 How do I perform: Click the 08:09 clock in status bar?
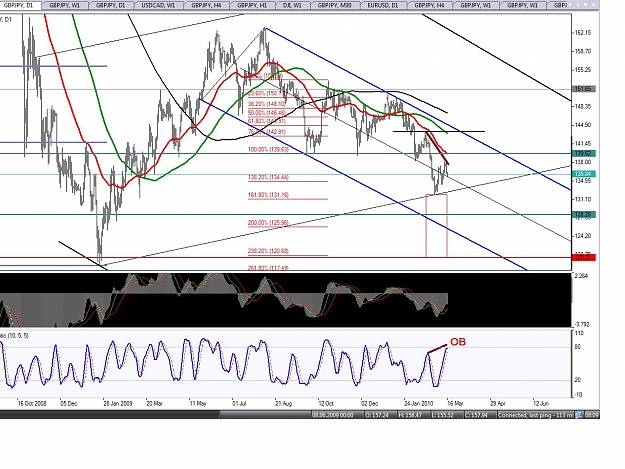coord(592,415)
